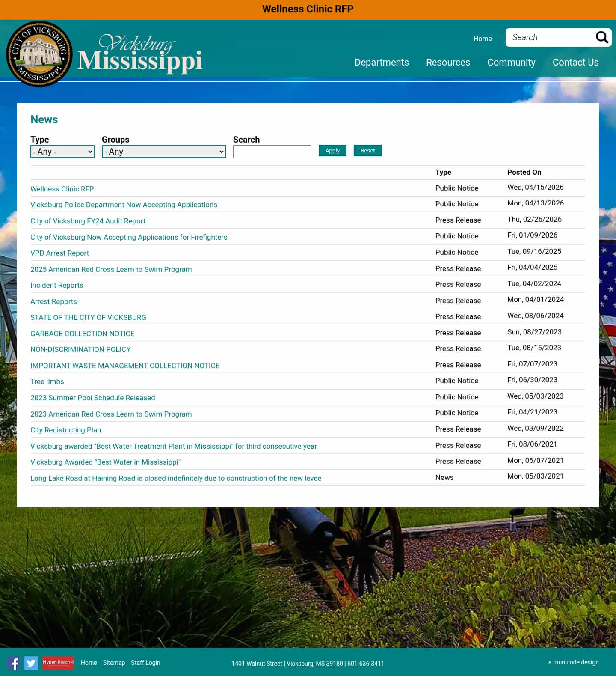
Task: Open the Type filter dropdown
Action: coord(62,152)
